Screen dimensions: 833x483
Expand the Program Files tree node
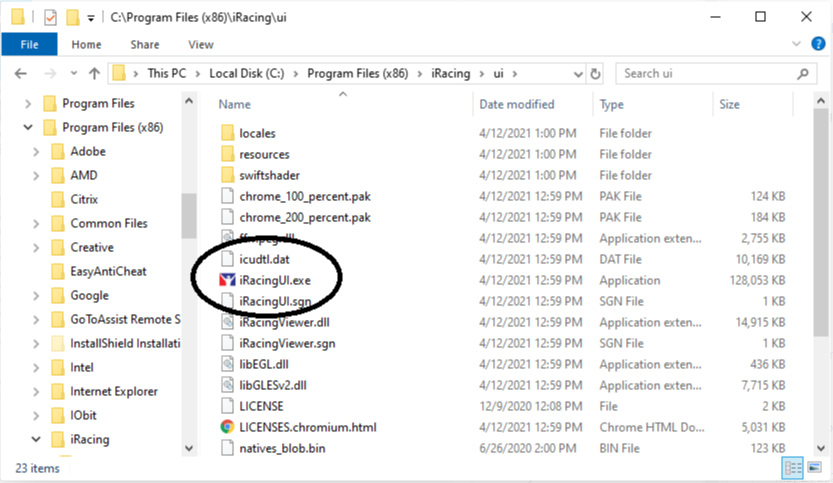[28, 104]
